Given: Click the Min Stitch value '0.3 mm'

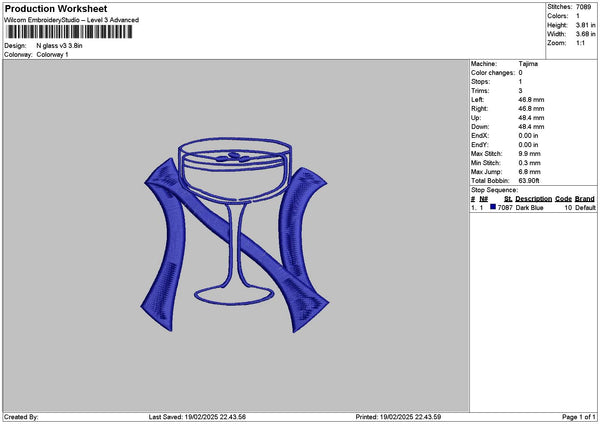Looking at the screenshot, I should click(x=530, y=163).
